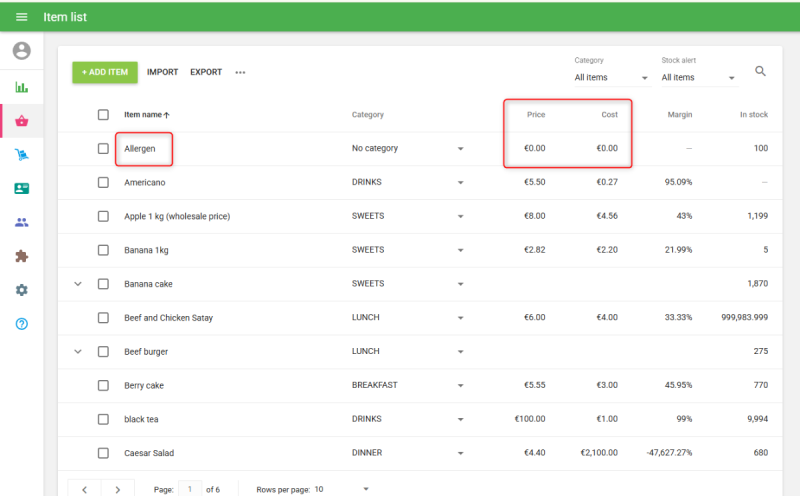
Task: Tick the checkbox for Americano
Action: 103,183
